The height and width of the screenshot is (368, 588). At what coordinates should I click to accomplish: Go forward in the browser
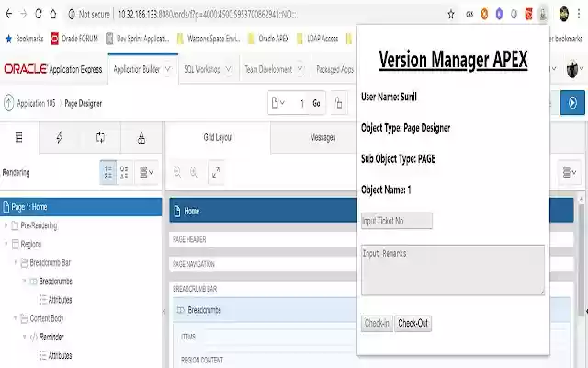(23, 15)
